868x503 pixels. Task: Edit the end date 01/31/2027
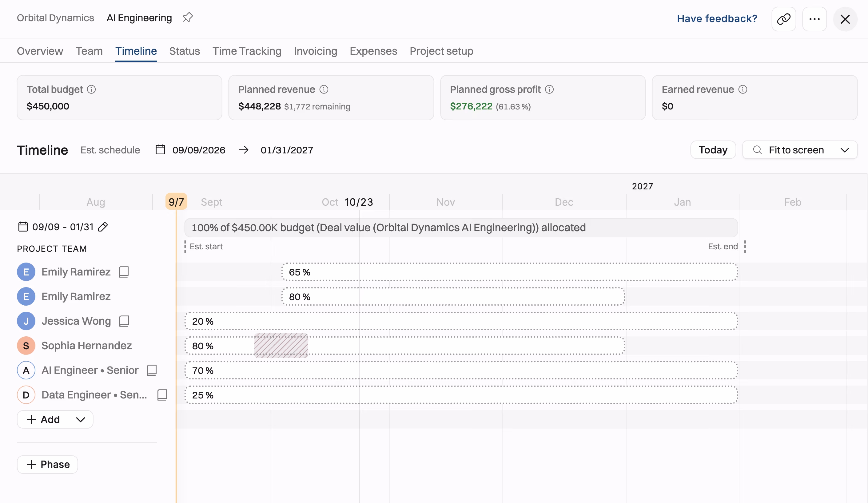pyautogui.click(x=287, y=150)
